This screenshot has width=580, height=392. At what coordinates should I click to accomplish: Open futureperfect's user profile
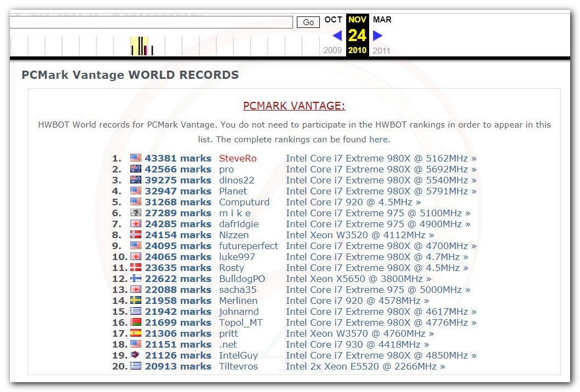(x=249, y=246)
